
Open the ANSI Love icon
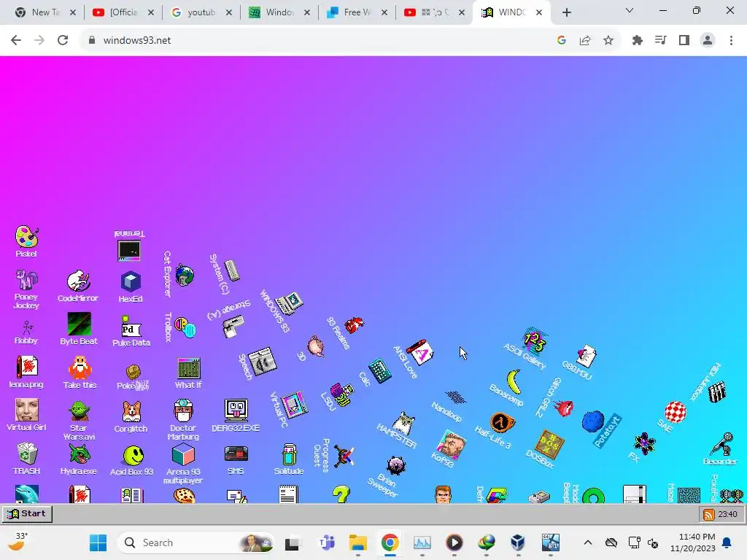coord(421,352)
